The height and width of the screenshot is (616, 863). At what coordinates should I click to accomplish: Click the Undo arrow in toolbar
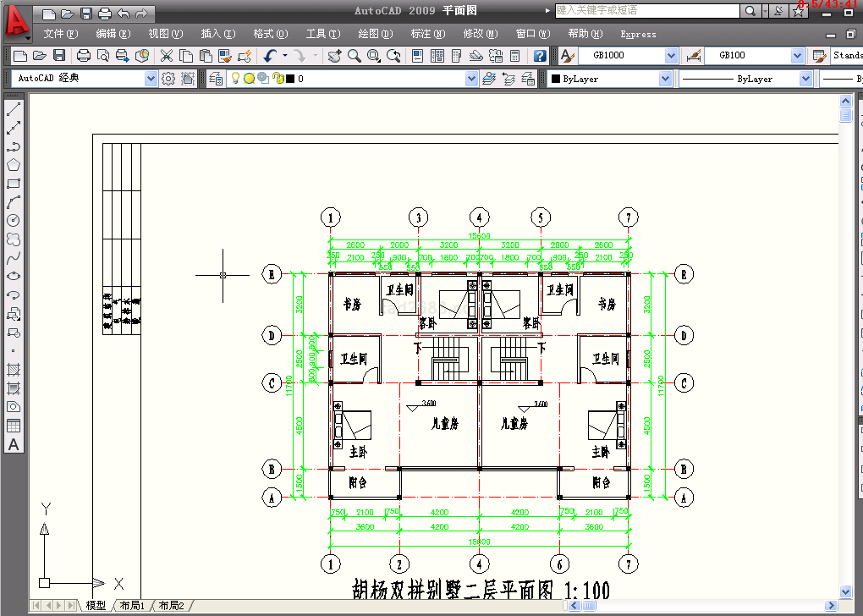coord(270,56)
